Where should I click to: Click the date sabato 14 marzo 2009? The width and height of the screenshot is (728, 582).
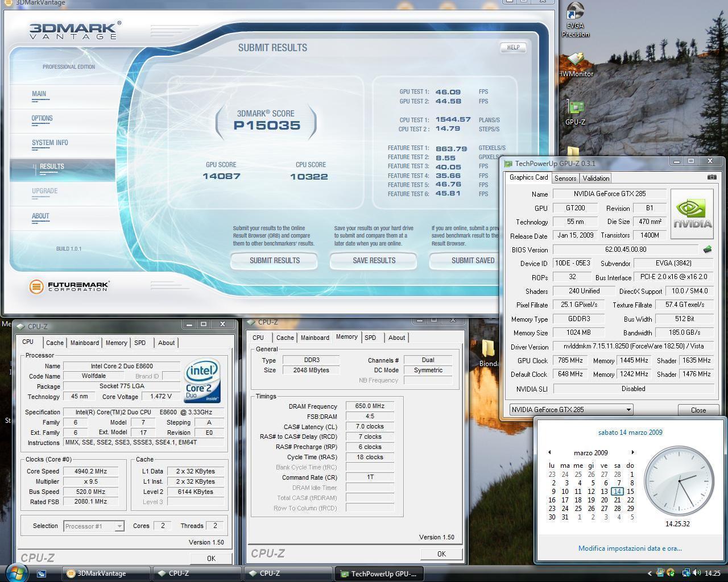(630, 433)
